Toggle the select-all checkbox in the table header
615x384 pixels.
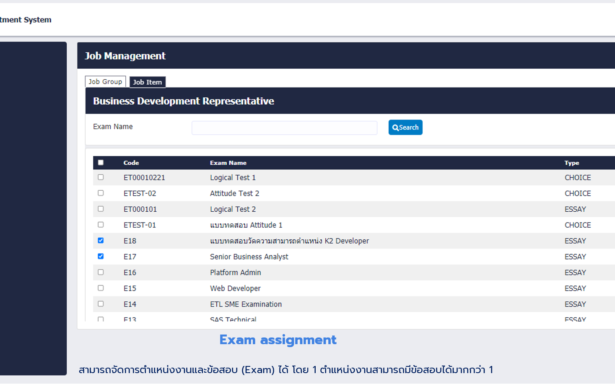tap(101, 162)
